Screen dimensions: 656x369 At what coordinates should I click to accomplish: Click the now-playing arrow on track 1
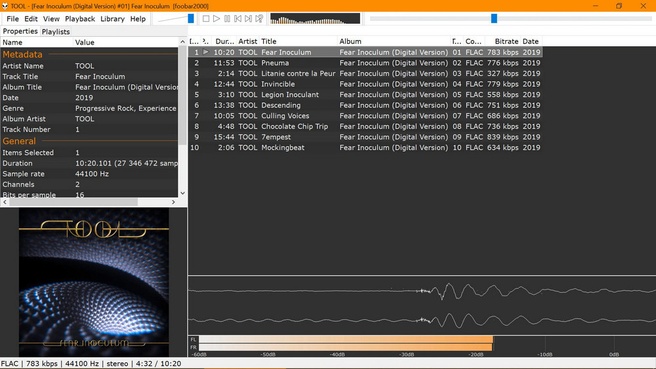pyautogui.click(x=205, y=52)
